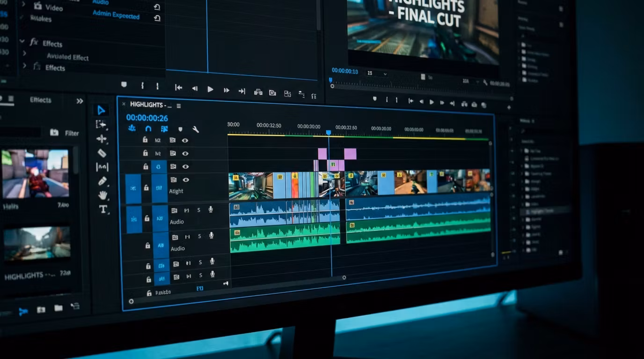Click the timeline timecode 00:00:00:26

pyautogui.click(x=147, y=118)
